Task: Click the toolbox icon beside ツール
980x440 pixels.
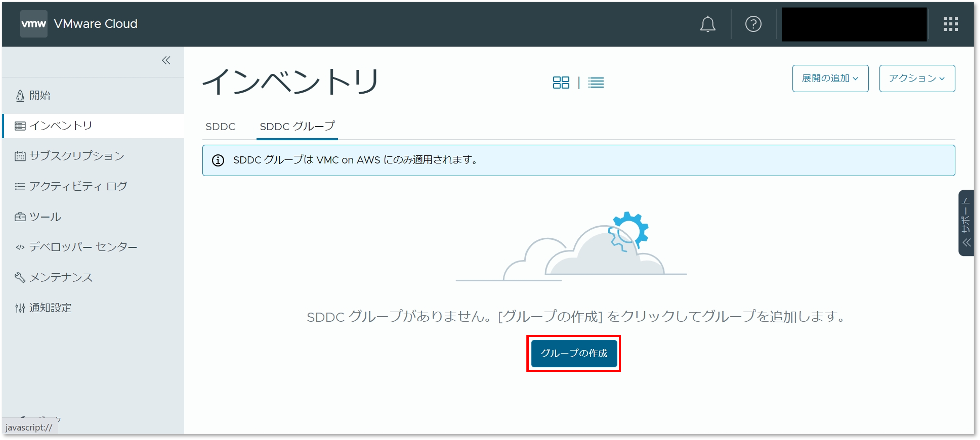Action: coord(20,217)
